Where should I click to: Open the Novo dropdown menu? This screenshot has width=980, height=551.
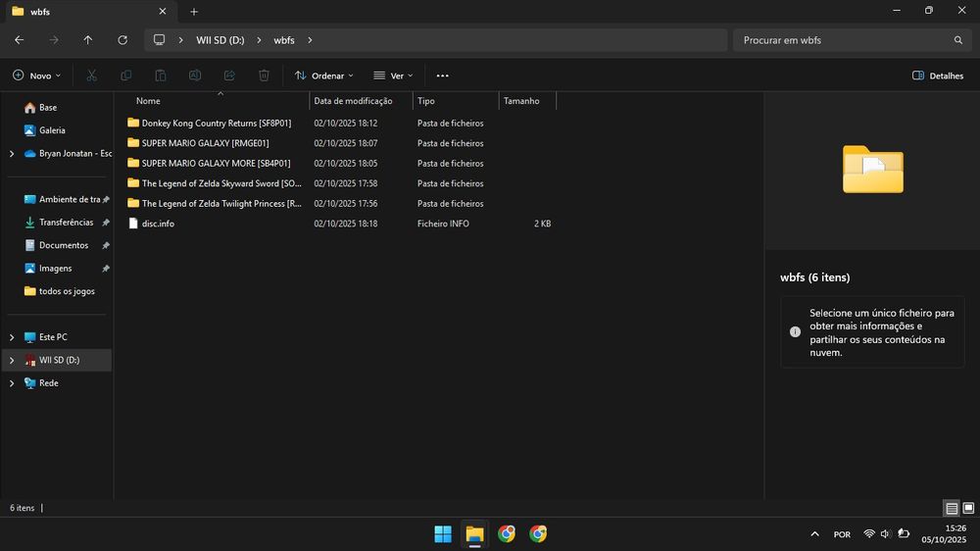(x=37, y=75)
